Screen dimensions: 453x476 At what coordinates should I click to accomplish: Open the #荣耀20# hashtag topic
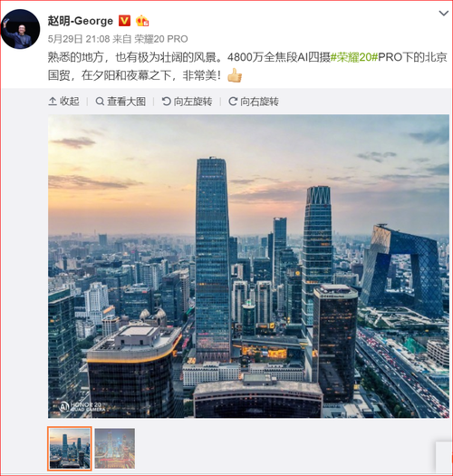[353, 57]
